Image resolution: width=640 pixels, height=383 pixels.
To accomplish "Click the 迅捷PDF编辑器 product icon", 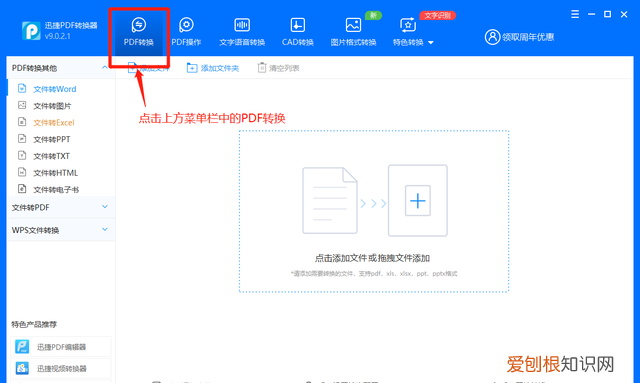I will point(22,347).
